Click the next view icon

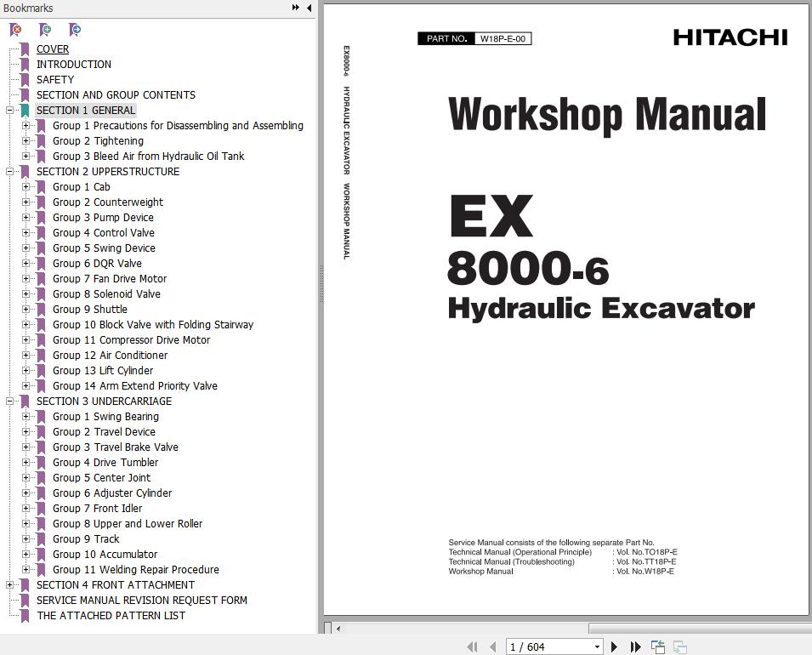[x=680, y=646]
